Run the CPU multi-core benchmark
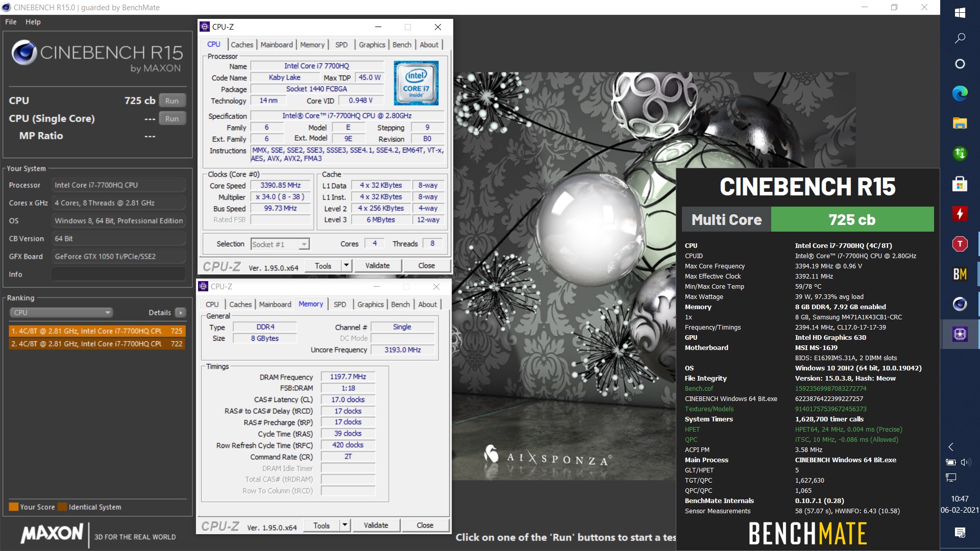This screenshot has height=551, width=980. pyautogui.click(x=172, y=101)
